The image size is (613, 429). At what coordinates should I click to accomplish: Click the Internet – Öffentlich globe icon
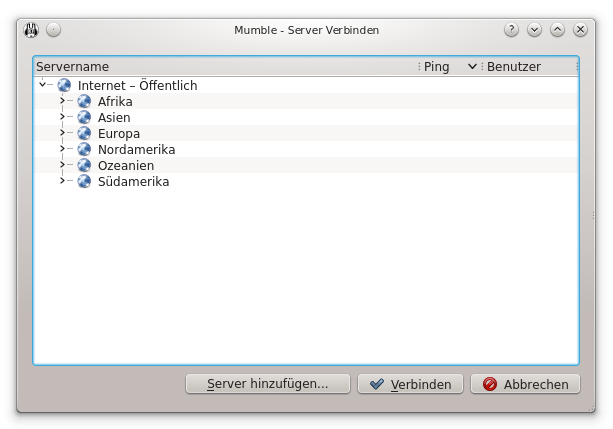[65, 85]
